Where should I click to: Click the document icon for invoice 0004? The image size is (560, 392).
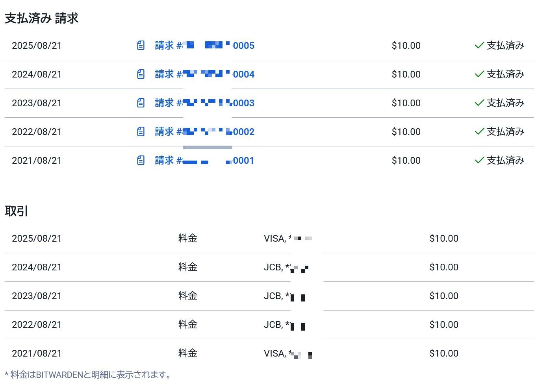(141, 74)
